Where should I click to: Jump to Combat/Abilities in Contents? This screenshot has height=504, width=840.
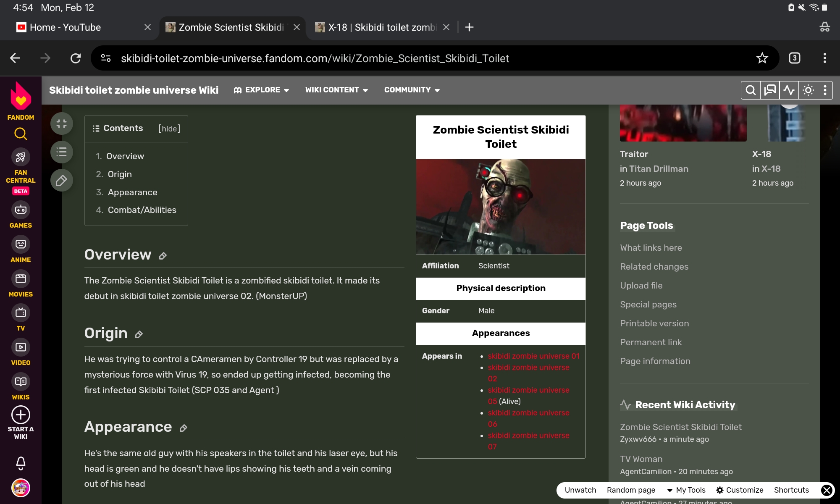click(142, 210)
